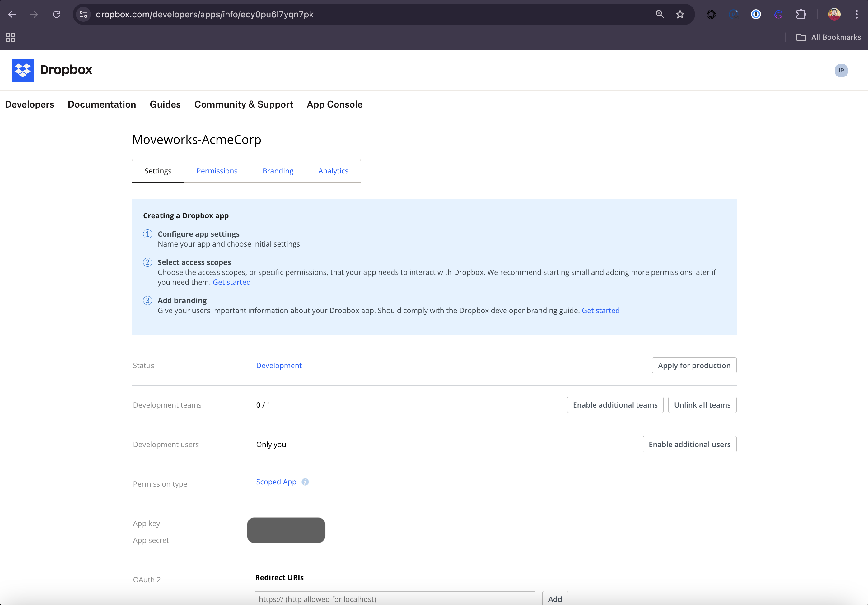Open the 1Password extension icon
Viewport: 868px width, 605px height.
(756, 14)
